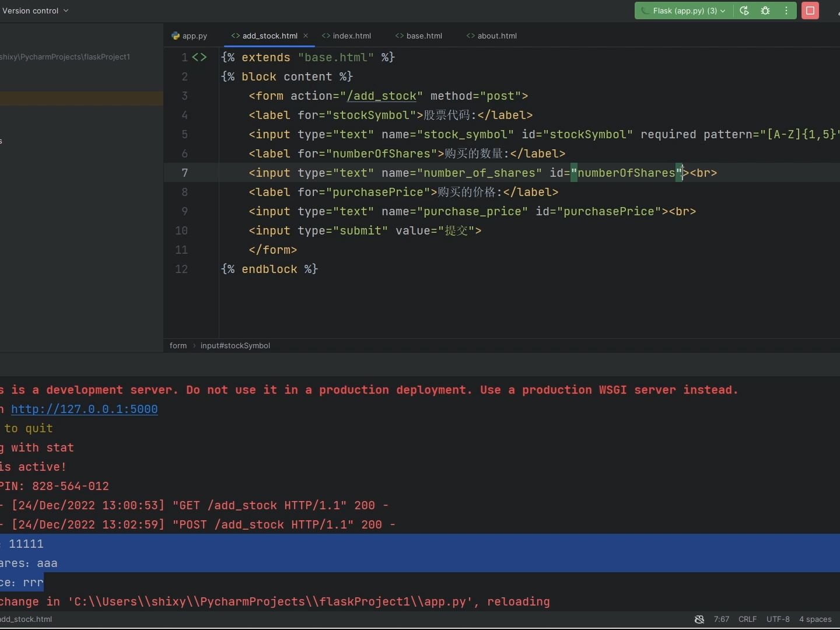Click the 7:67 cursor position indicator
The width and height of the screenshot is (840, 630).
pos(721,619)
